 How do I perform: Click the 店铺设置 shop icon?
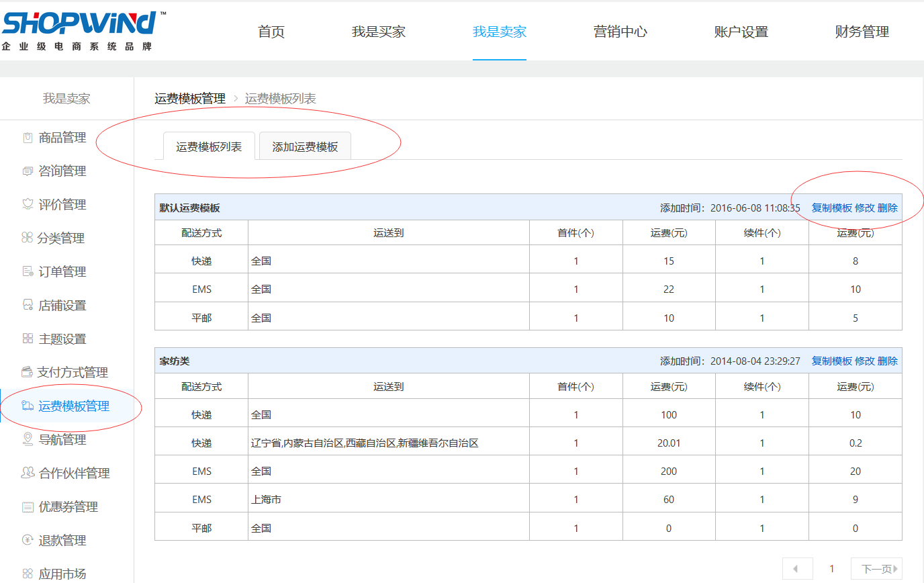28,306
